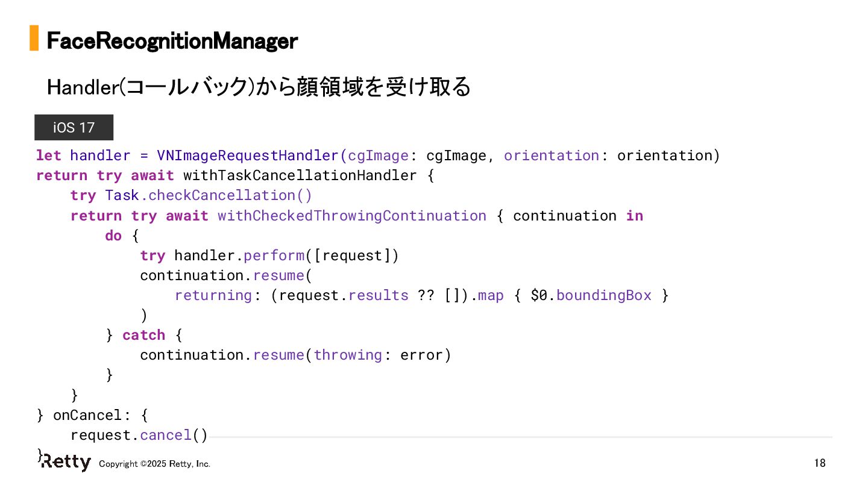Click Task.checkCancellation() call
This screenshot has height=488, width=868.
209,195
